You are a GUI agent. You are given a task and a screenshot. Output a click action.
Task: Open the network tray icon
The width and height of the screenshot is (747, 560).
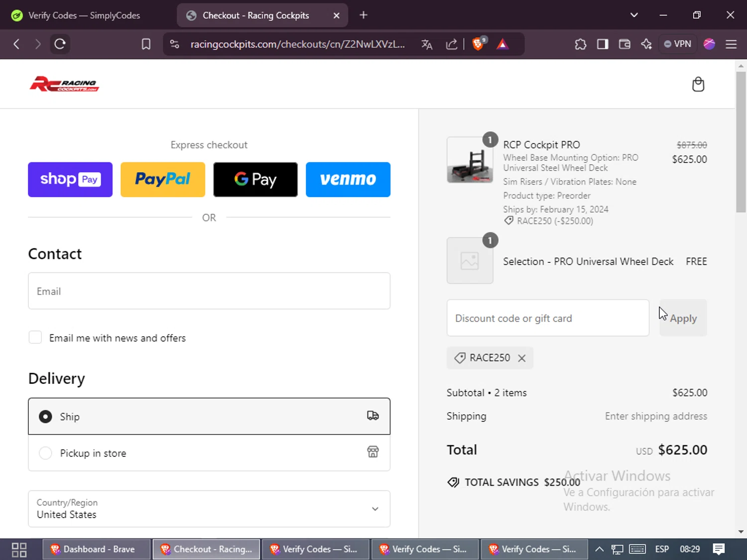[x=618, y=549]
